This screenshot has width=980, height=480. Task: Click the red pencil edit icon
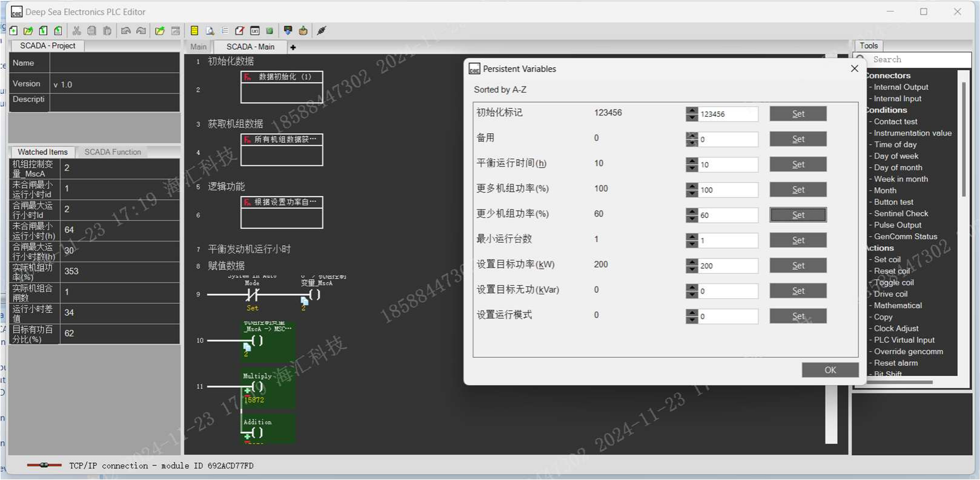240,30
